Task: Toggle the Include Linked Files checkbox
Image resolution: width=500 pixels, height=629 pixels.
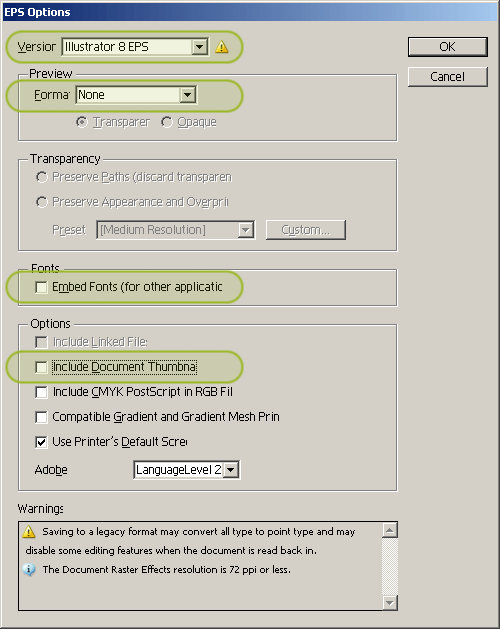Action: coord(41,342)
